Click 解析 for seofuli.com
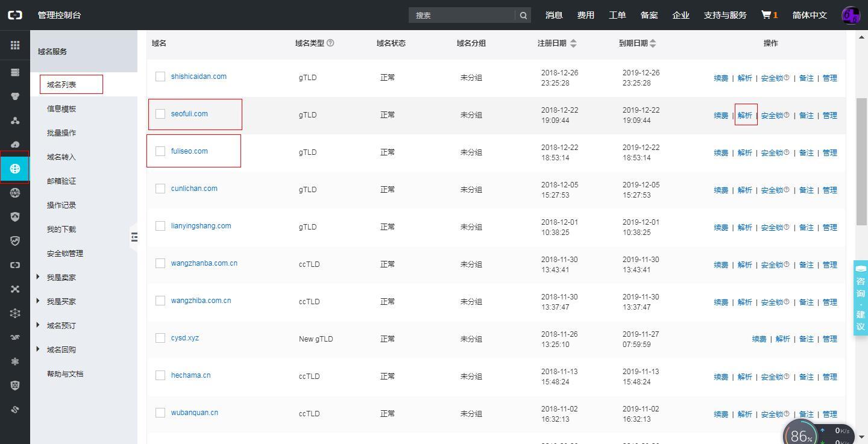This screenshot has height=444, width=868. 745,115
